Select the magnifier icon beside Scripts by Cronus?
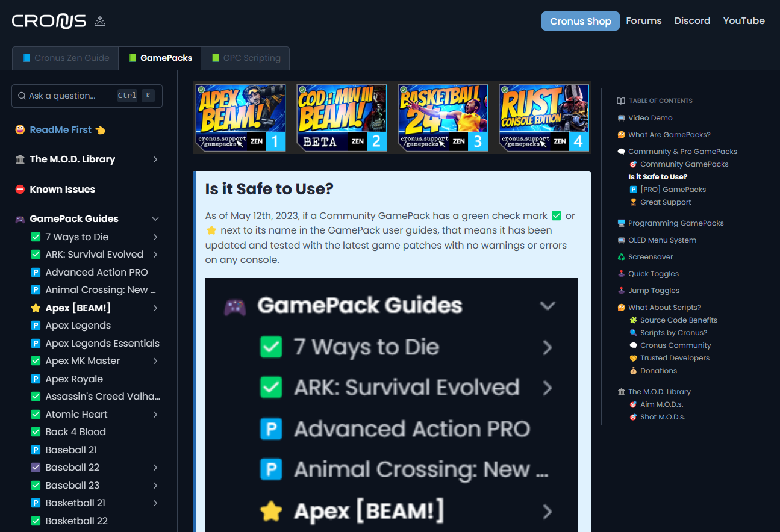This screenshot has width=780, height=532. pos(634,332)
